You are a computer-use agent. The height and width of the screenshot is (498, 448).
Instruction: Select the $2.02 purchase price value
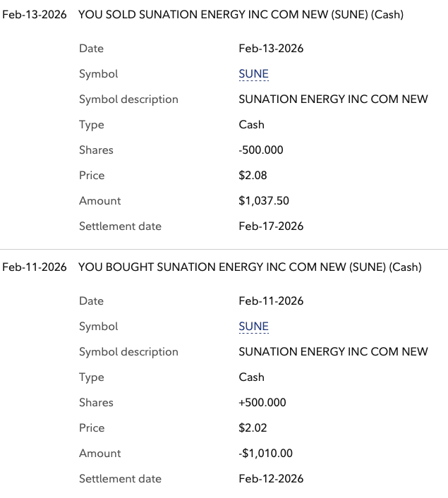(x=253, y=428)
